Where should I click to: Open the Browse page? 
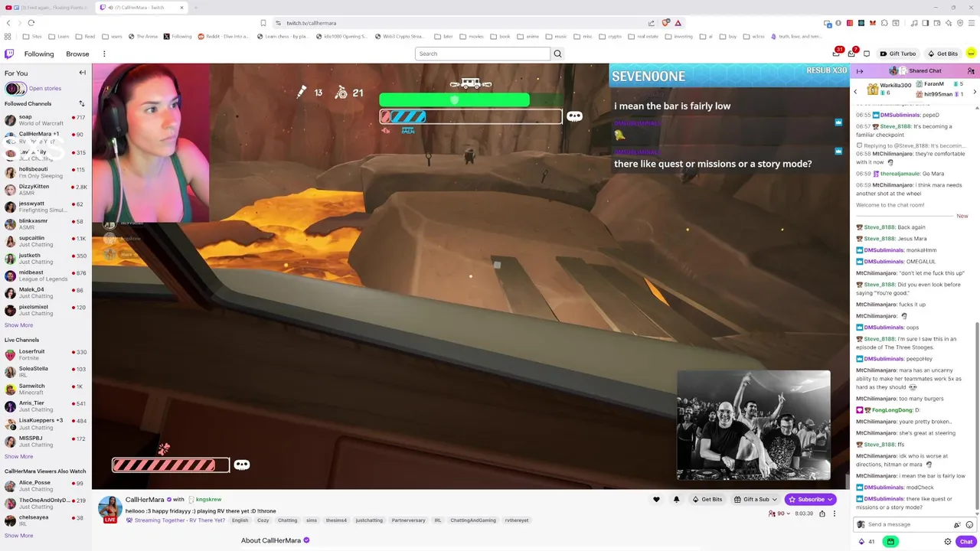tap(77, 54)
